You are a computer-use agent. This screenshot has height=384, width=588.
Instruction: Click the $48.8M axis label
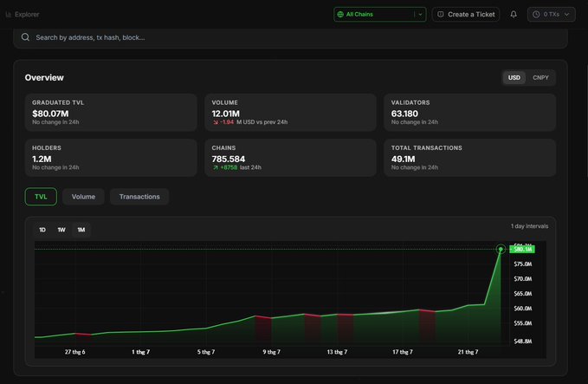pyautogui.click(x=523, y=342)
